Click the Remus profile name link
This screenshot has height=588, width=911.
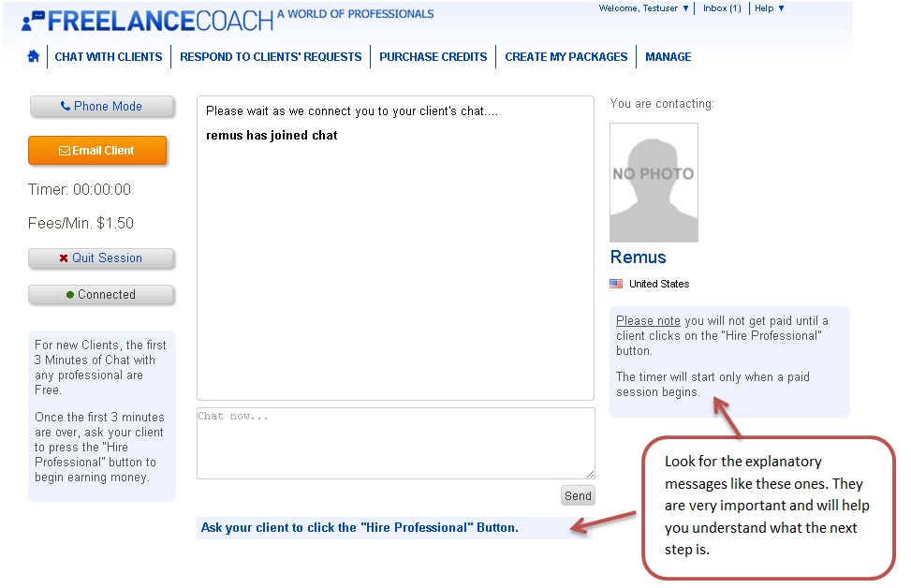point(638,257)
